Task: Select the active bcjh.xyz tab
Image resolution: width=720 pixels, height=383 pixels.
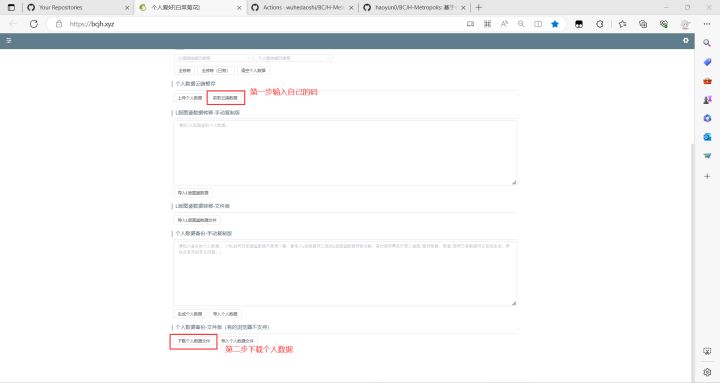Action: [x=190, y=7]
